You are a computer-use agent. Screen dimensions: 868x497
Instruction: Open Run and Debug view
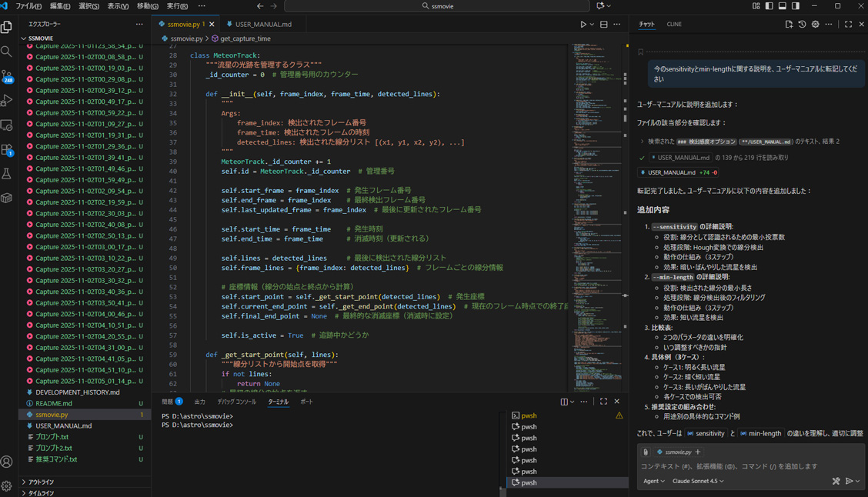7,101
